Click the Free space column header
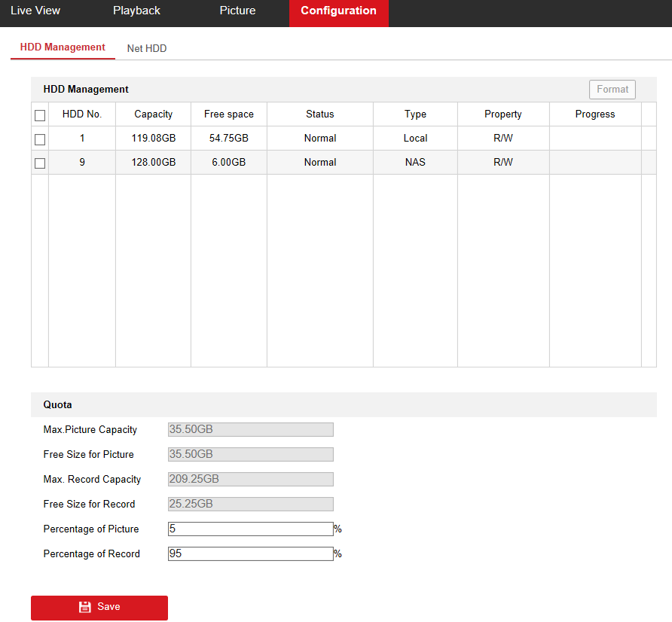 tap(229, 114)
